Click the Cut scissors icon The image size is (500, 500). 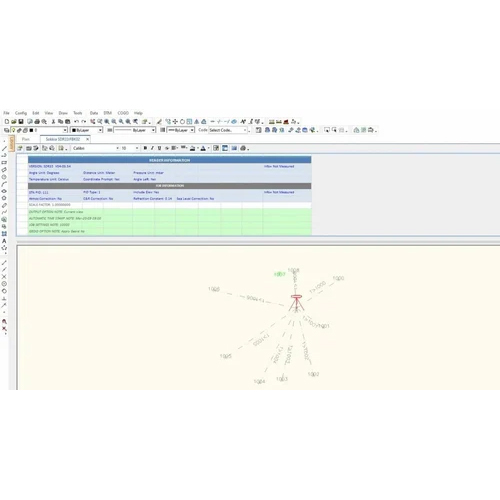(x=53, y=122)
